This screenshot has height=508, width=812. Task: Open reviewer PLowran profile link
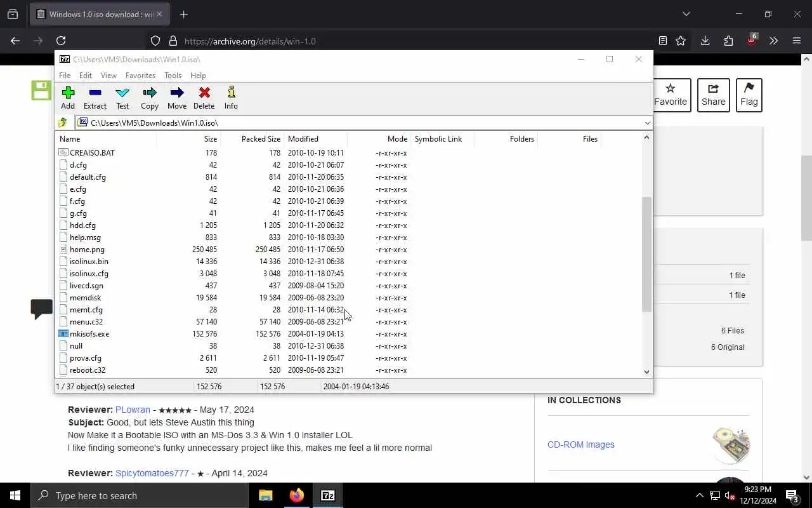coord(133,410)
